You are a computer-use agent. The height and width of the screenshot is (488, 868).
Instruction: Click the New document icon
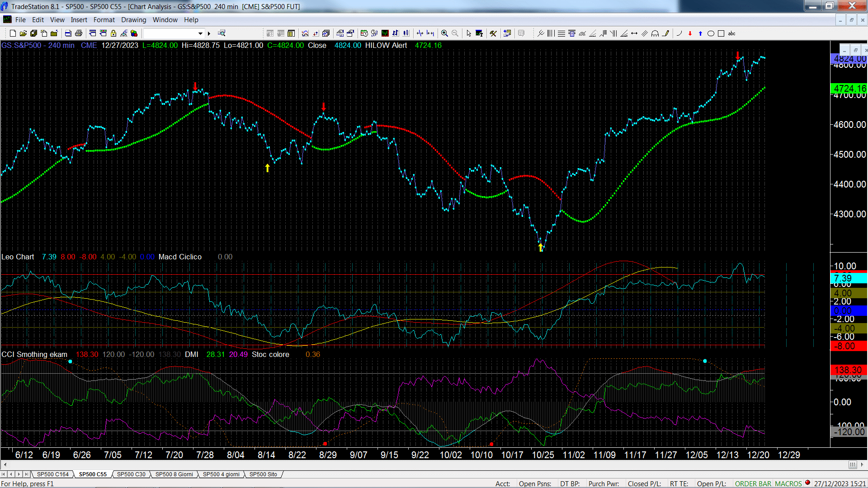[13, 33]
